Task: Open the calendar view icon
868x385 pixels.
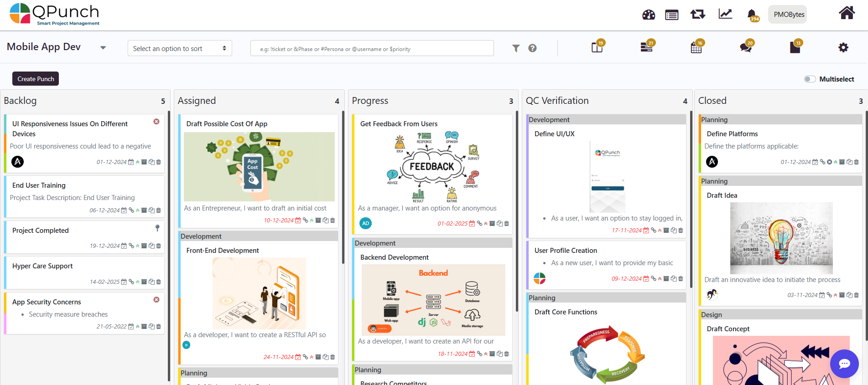Action: [x=696, y=47]
